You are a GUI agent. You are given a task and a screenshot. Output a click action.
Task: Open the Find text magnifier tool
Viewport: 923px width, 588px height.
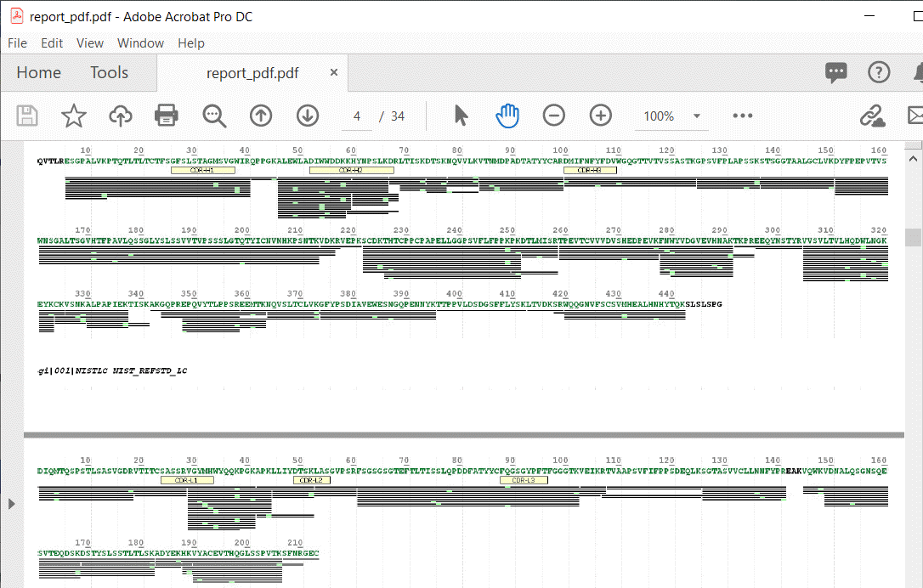point(214,116)
